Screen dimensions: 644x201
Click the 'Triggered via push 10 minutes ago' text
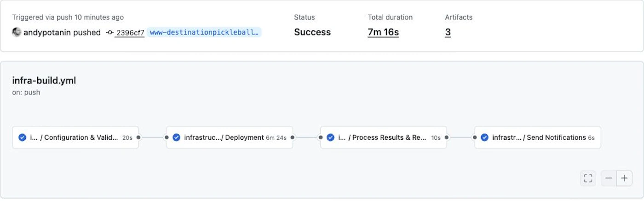[68, 17]
